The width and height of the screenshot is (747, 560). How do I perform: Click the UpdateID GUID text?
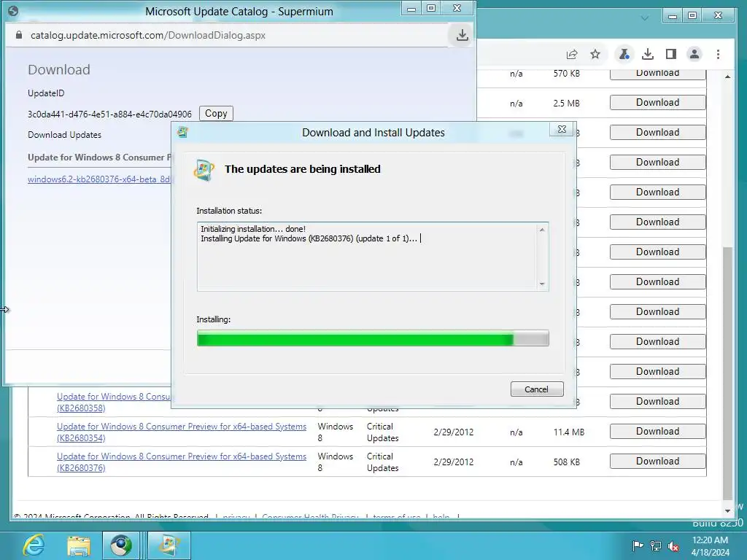(x=109, y=114)
